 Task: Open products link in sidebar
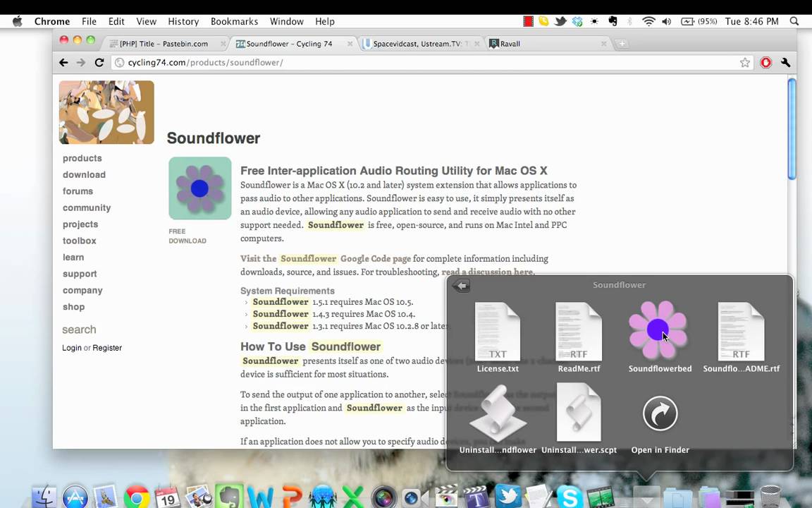pos(82,158)
